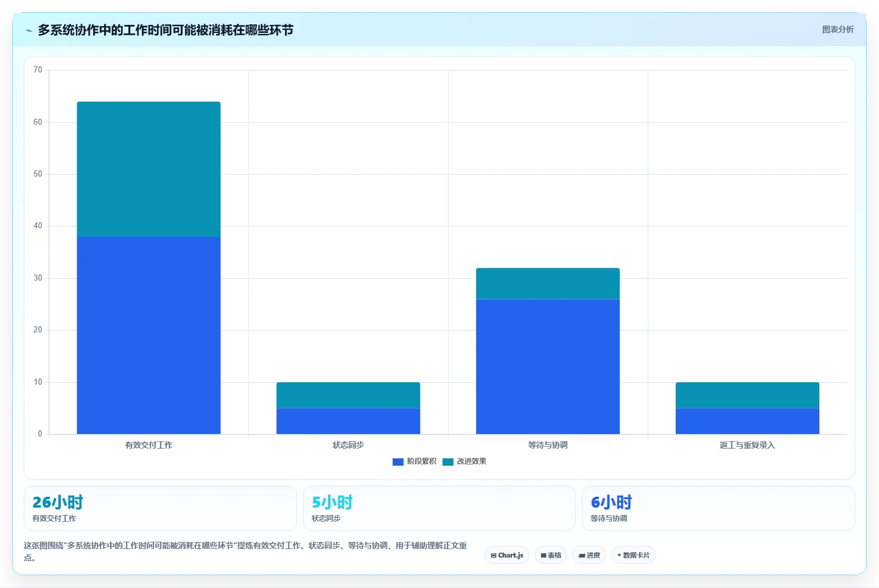Image resolution: width=879 pixels, height=588 pixels.
Task: Select the blue 等待与协调 bar segment
Action: [x=548, y=366]
